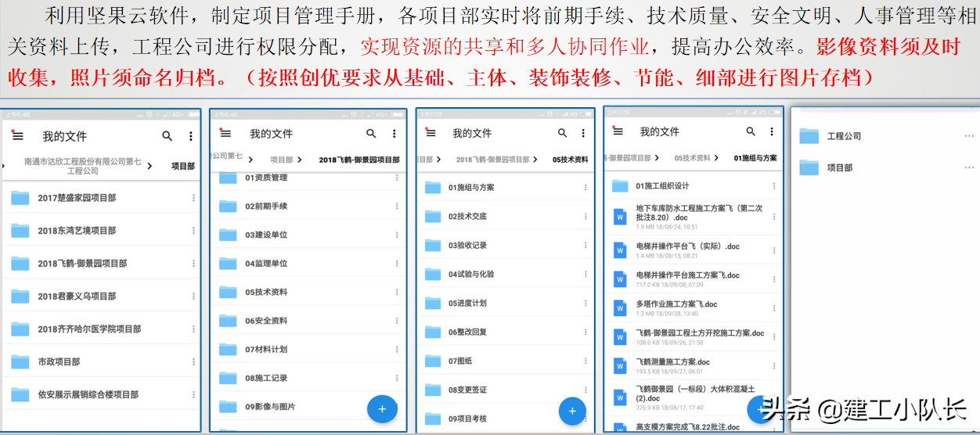Click folder icon beside 09影像与图片

[228, 407]
